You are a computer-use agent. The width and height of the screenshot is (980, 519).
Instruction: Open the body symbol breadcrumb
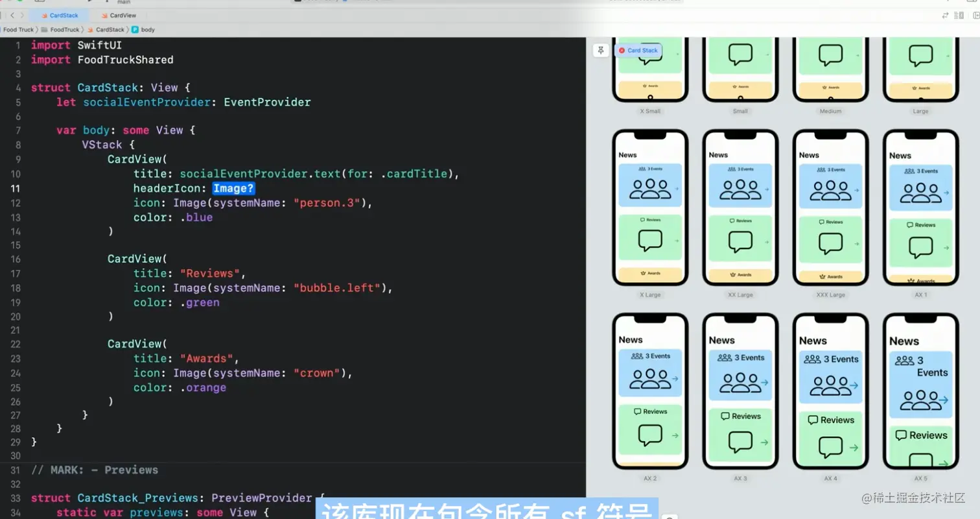pyautogui.click(x=143, y=30)
